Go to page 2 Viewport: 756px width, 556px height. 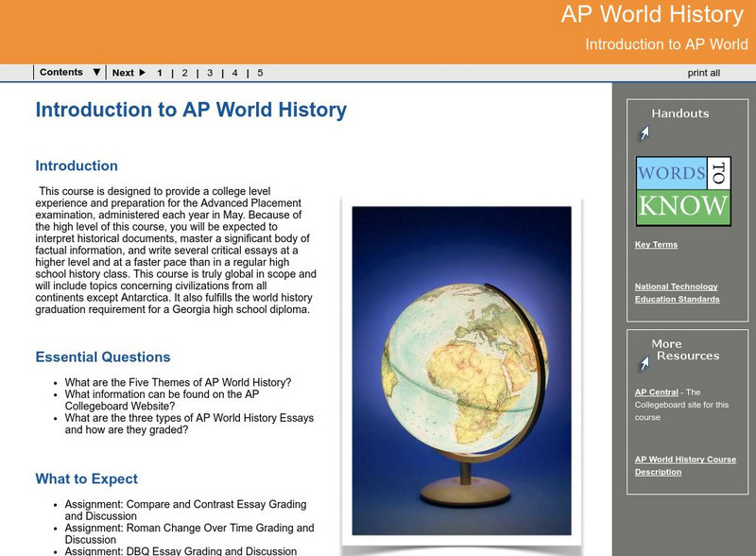[x=184, y=73]
